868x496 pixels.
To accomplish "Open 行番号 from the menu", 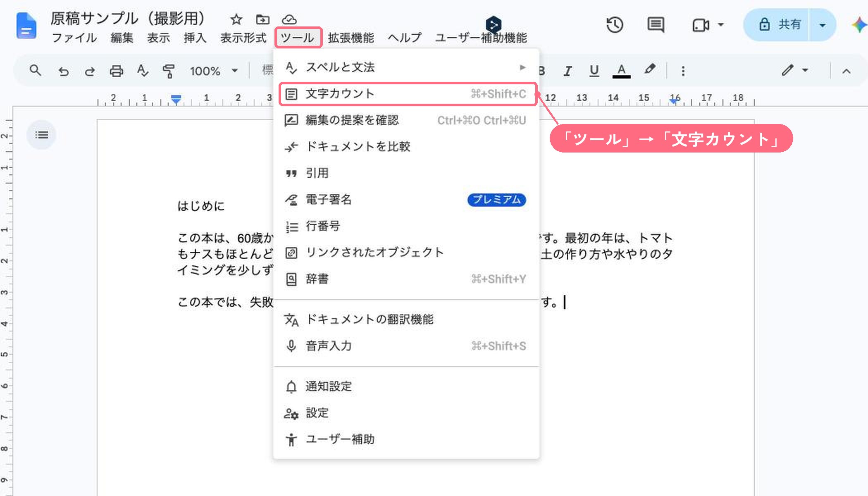I will coord(406,226).
